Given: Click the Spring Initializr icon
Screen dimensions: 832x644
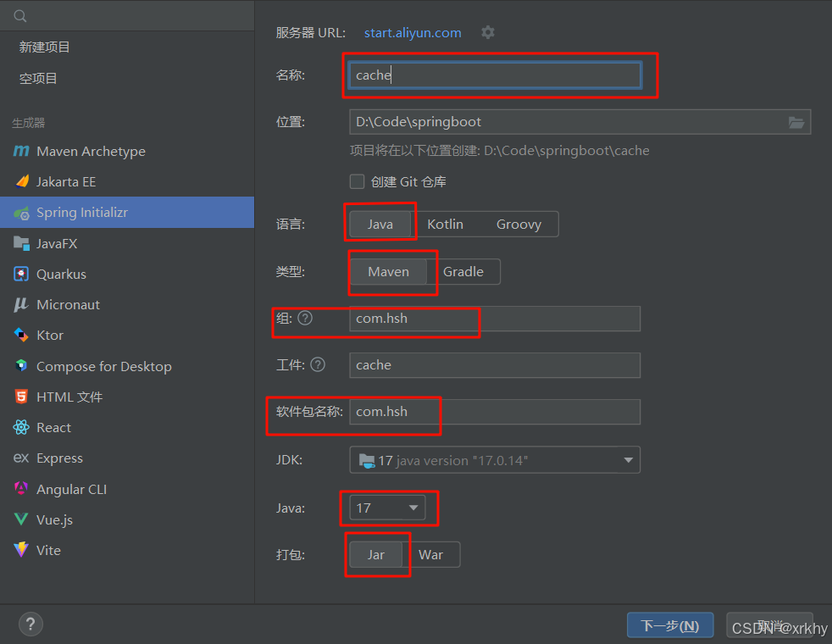Looking at the screenshot, I should (22, 213).
